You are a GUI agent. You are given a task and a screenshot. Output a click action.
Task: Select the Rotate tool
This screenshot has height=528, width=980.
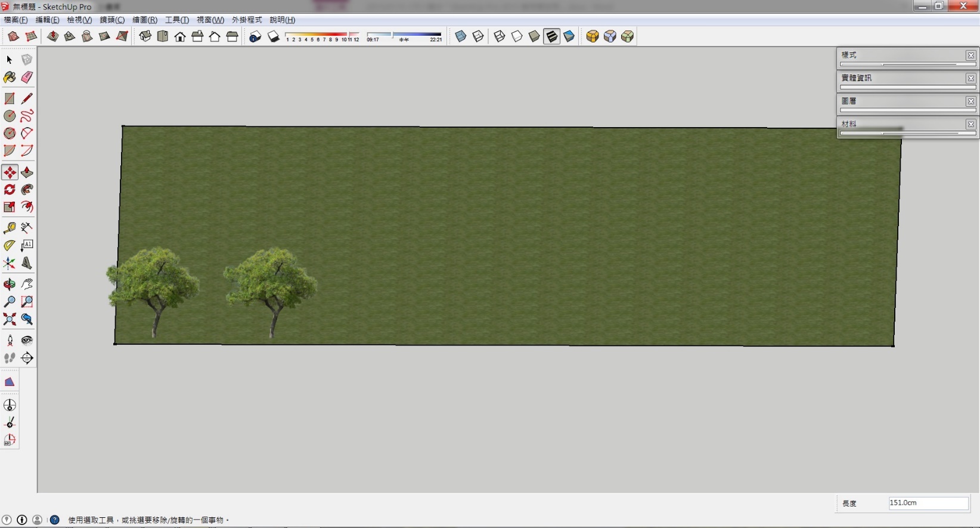(10, 190)
